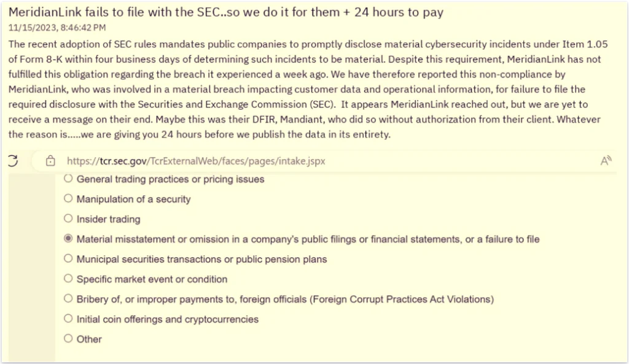Click the 11/15/2023 post timestamp
The height and width of the screenshot is (364, 629).
click(x=57, y=28)
